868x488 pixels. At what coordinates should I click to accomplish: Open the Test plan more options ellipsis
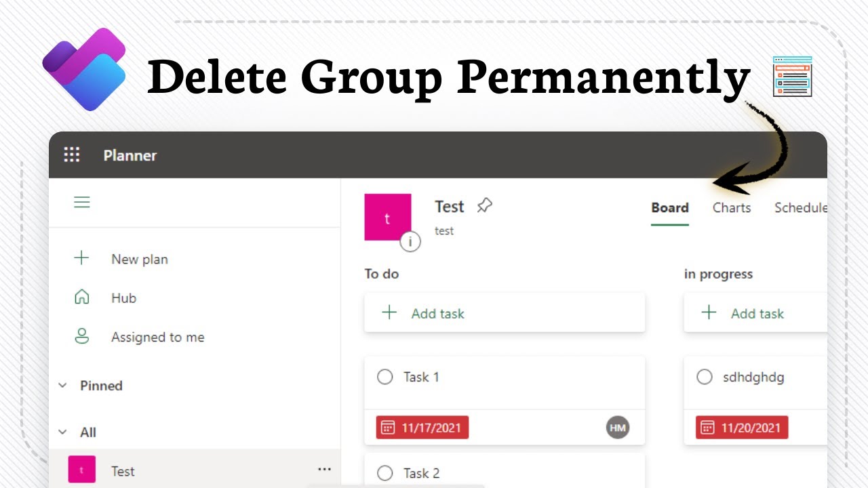pyautogui.click(x=325, y=469)
